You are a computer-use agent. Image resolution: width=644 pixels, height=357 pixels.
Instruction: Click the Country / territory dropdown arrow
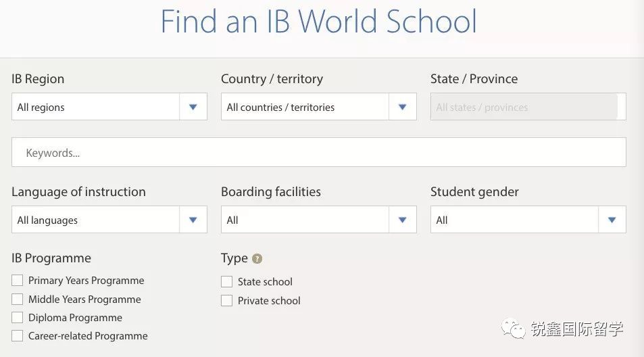click(x=403, y=107)
